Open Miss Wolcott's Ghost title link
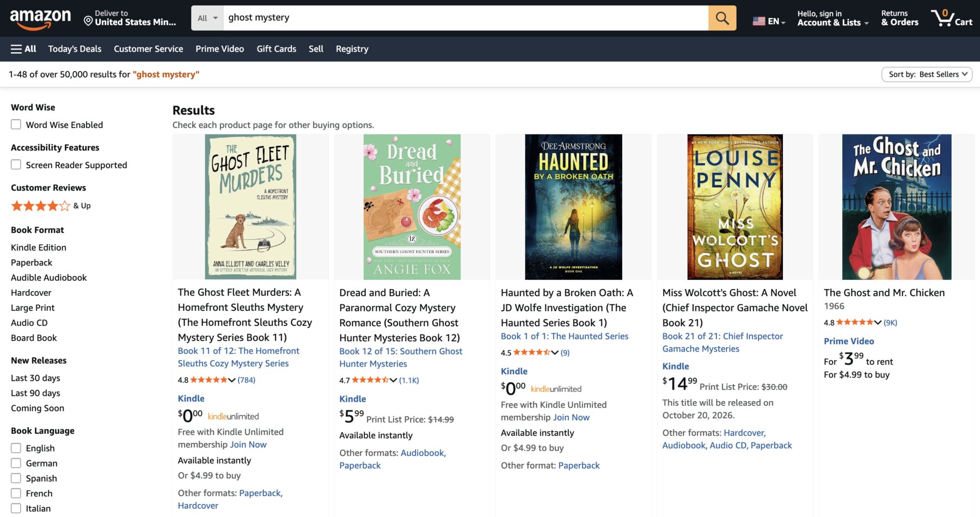The width and height of the screenshot is (980, 517). point(735,307)
